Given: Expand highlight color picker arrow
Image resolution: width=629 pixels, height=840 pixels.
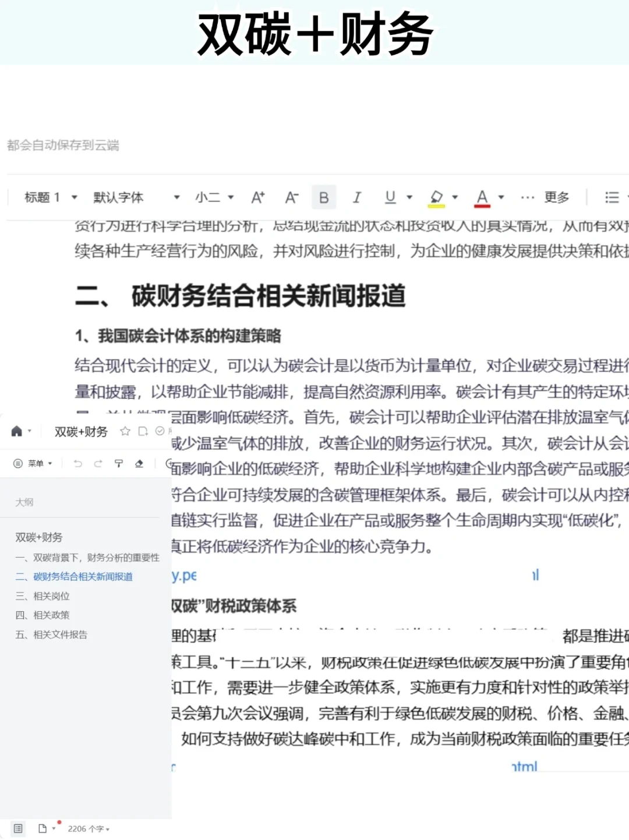Looking at the screenshot, I should coord(455,197).
